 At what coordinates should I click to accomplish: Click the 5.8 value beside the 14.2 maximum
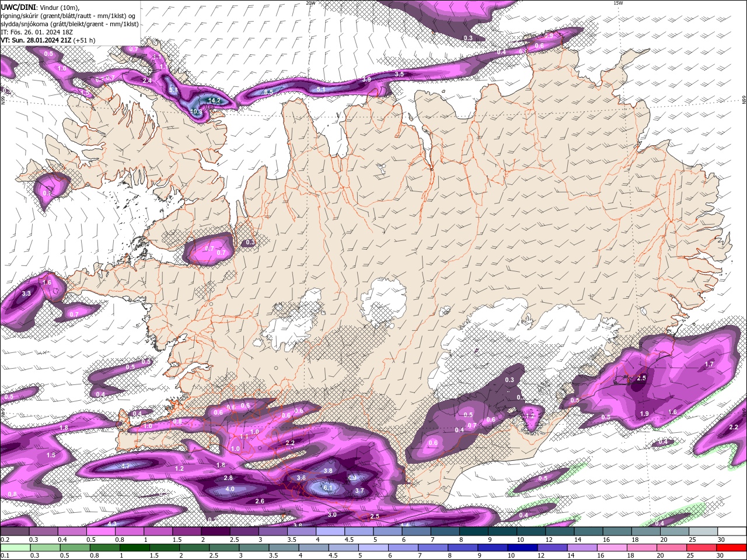click(173, 90)
